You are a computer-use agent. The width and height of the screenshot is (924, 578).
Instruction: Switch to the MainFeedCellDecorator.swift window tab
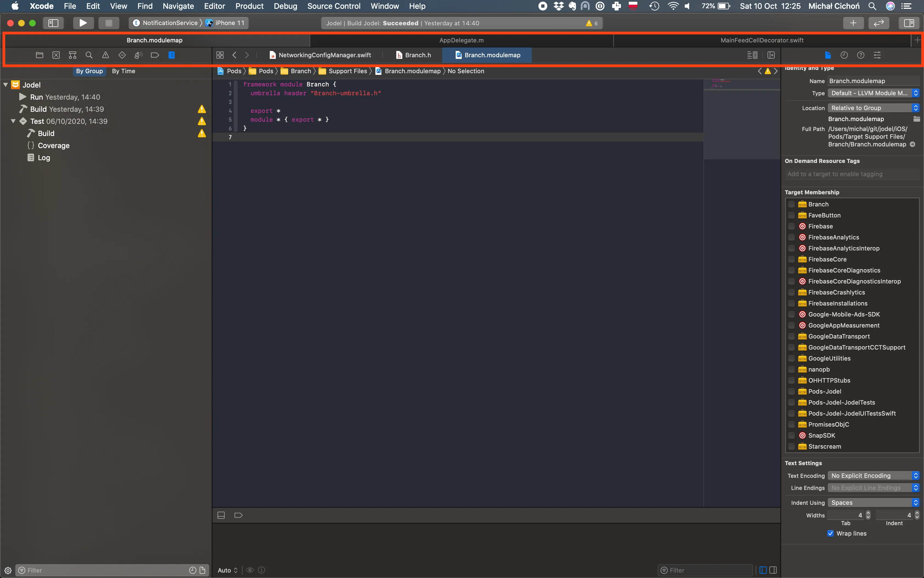(762, 40)
